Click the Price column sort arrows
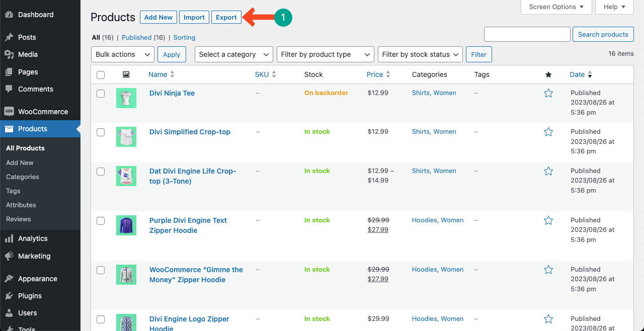 pyautogui.click(x=388, y=74)
